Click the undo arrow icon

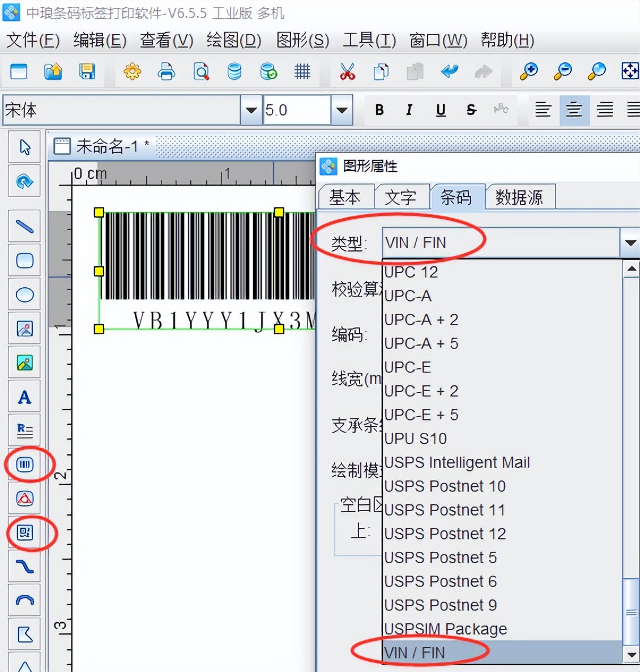tap(449, 71)
